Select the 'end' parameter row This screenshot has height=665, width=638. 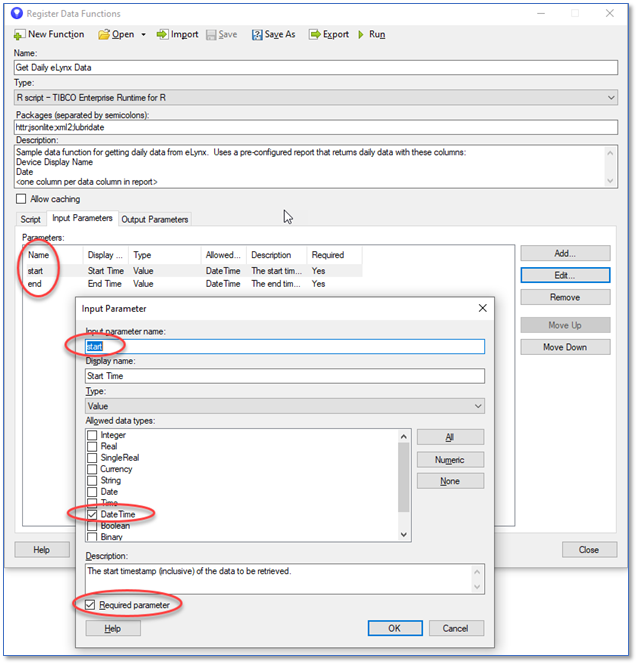[194, 284]
